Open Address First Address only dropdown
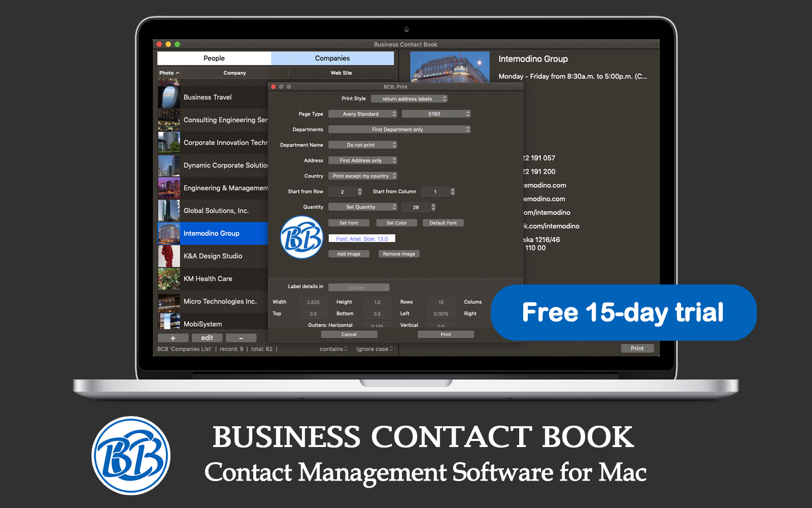The width and height of the screenshot is (812, 508). tap(362, 161)
